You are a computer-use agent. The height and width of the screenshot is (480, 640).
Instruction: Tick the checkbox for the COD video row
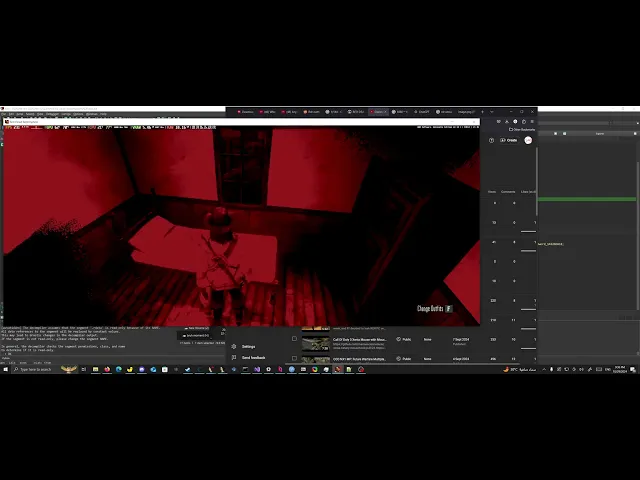point(294,358)
